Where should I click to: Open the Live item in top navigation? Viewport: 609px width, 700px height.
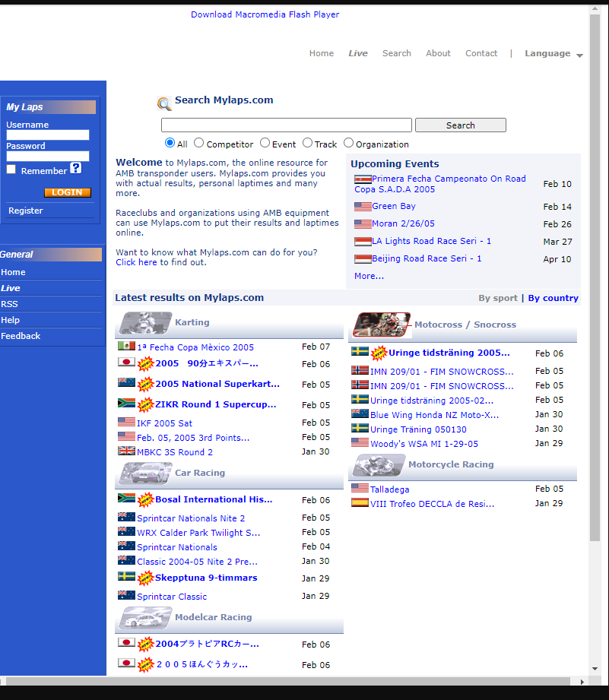pyautogui.click(x=358, y=54)
